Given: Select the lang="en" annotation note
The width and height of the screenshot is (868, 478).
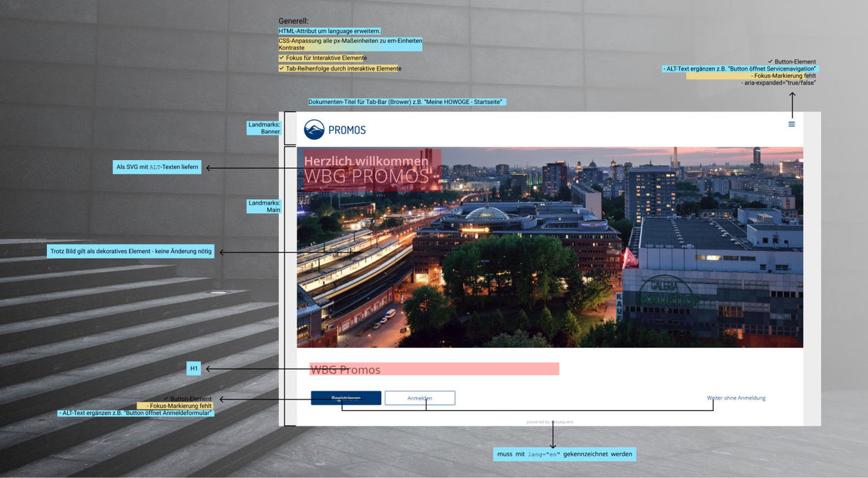Looking at the screenshot, I should [x=564, y=454].
